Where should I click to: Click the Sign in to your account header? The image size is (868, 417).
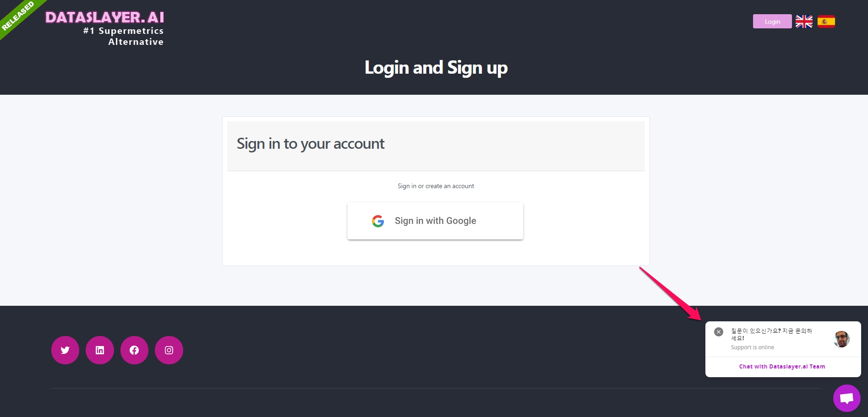[311, 144]
